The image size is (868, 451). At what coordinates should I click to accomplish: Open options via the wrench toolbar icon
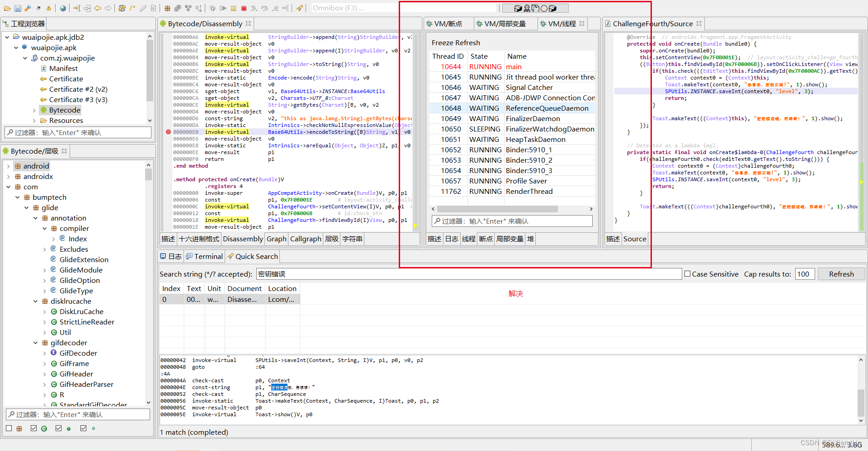coord(27,8)
